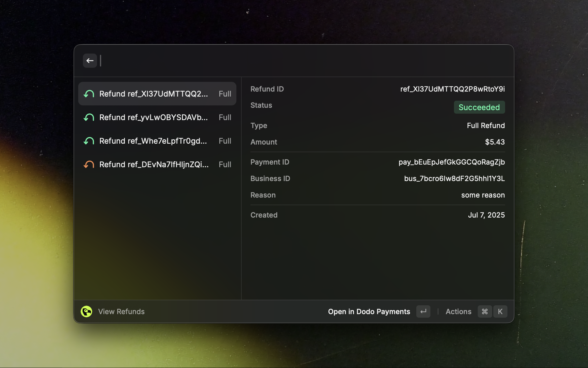The width and height of the screenshot is (588, 368).
Task: Click the back arrow icon
Action: coord(90,60)
